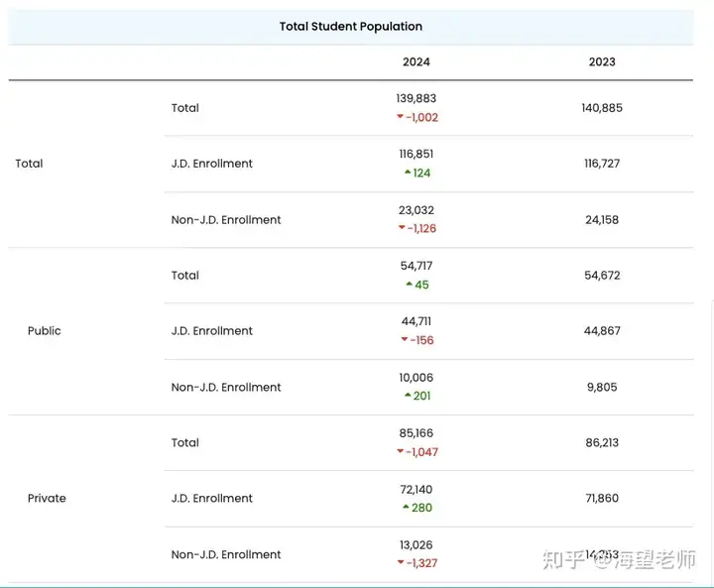Click the green up arrow beside 201
714x588 pixels.
tap(408, 396)
